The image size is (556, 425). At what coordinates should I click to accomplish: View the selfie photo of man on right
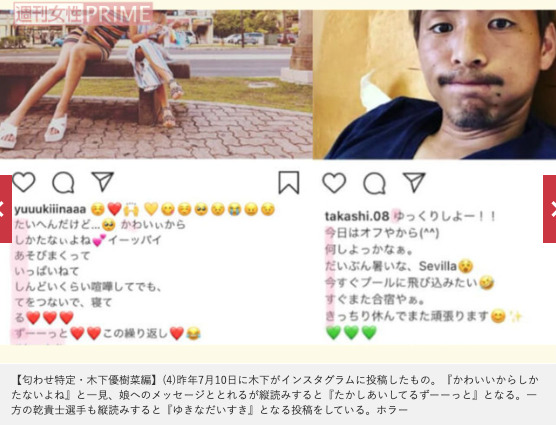click(x=434, y=84)
